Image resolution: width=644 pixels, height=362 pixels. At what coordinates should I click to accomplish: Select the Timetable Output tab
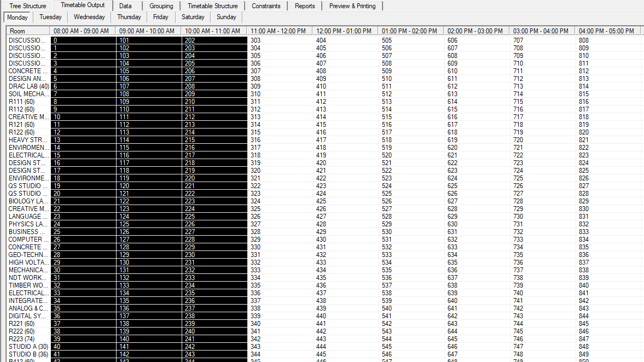(83, 5)
